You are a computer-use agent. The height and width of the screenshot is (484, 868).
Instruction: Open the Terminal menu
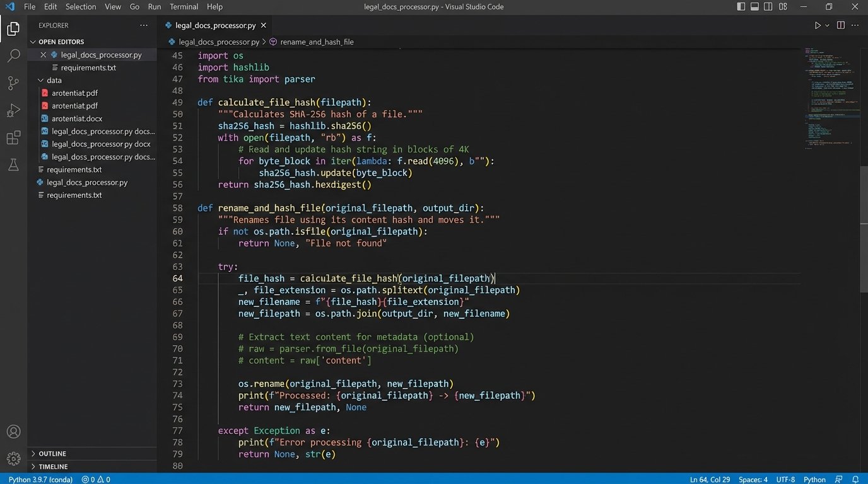[184, 7]
